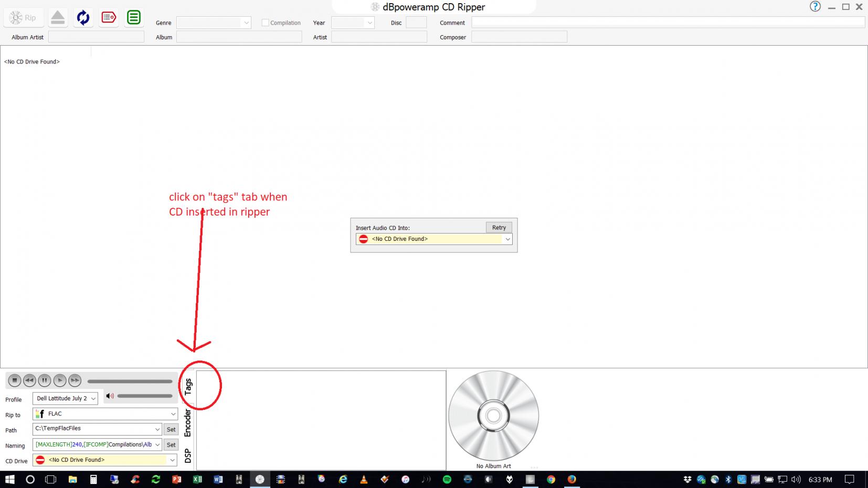Switch to the Encoder tab
This screenshot has height=488, width=868.
click(188, 423)
